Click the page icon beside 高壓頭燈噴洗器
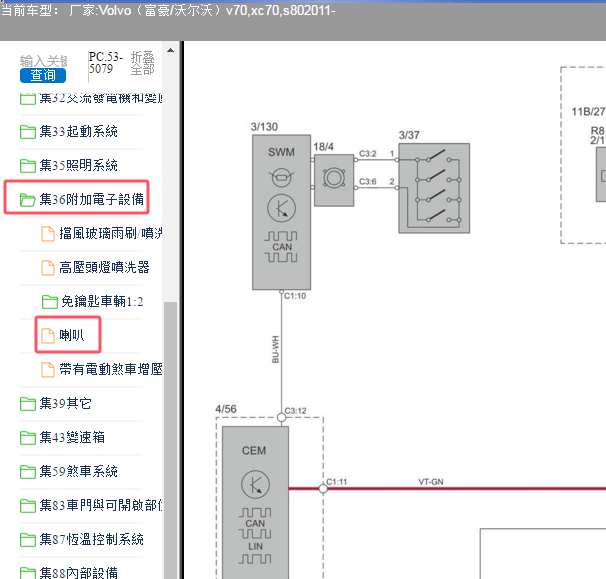The width and height of the screenshot is (606, 579). point(48,268)
